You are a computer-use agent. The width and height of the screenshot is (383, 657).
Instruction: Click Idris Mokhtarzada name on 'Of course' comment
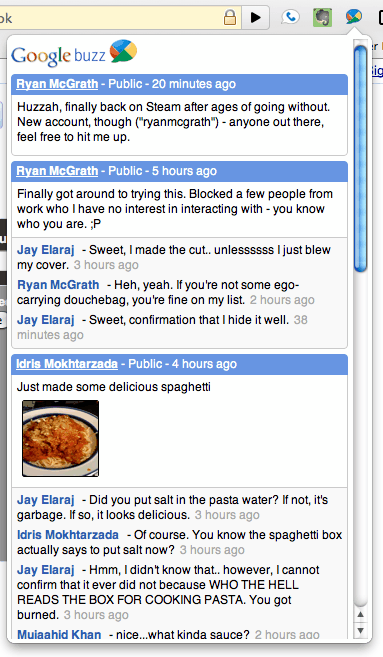coord(68,535)
